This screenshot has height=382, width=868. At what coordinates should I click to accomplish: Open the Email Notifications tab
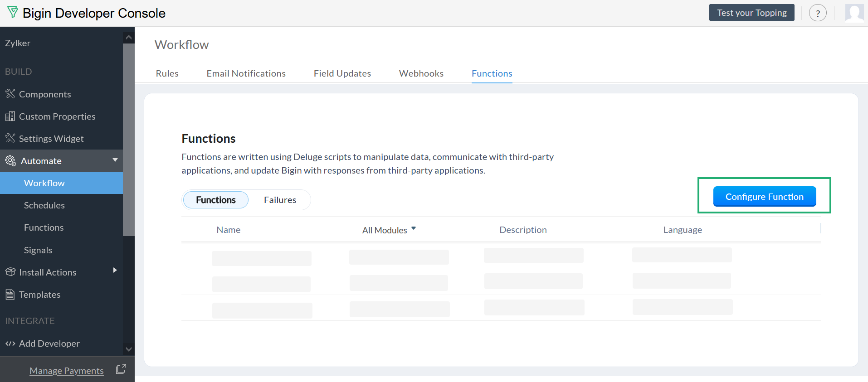(x=246, y=73)
